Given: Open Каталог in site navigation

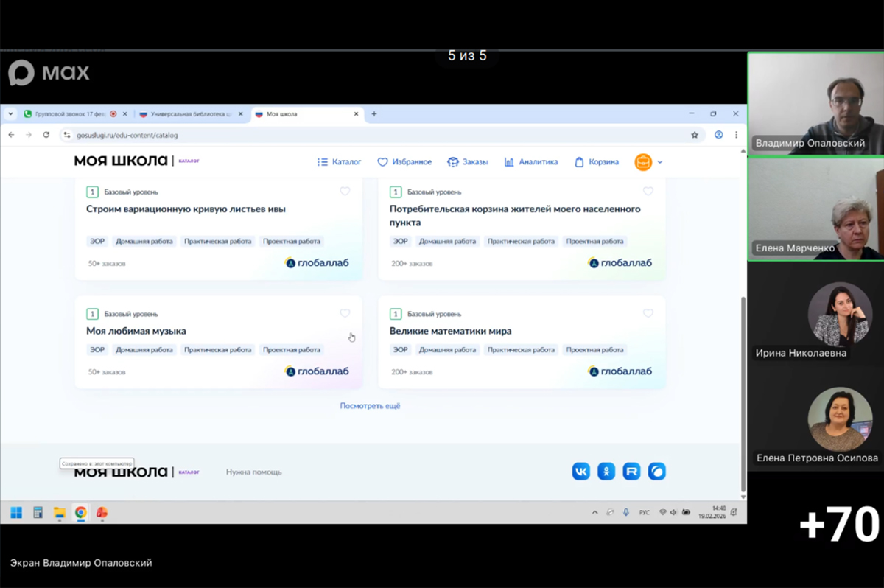Looking at the screenshot, I should [x=339, y=161].
